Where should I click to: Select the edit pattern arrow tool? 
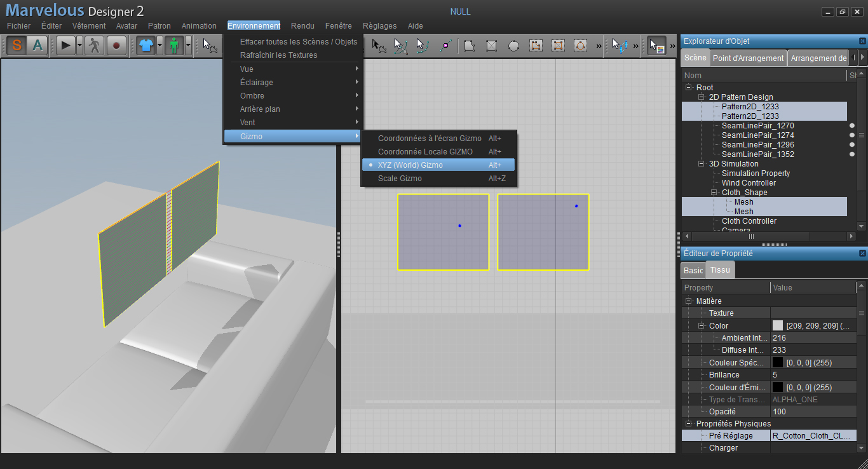click(x=379, y=45)
